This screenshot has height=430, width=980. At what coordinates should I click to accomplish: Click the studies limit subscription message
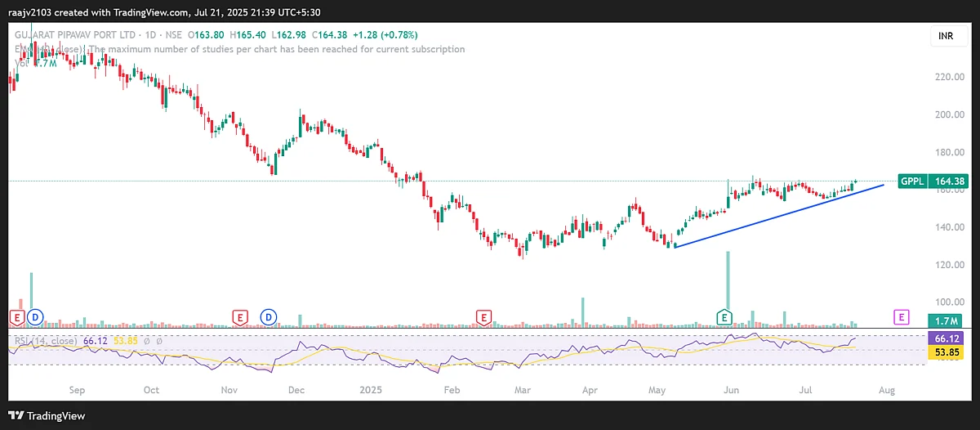coord(276,49)
